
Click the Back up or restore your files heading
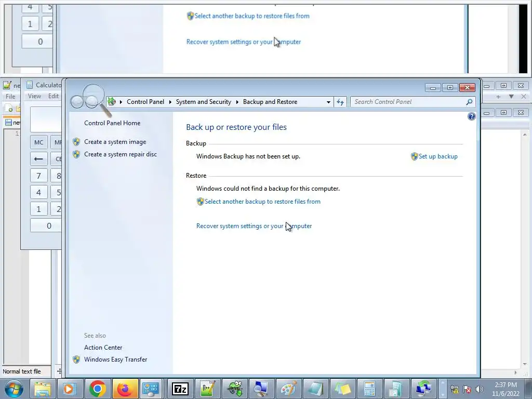point(236,127)
